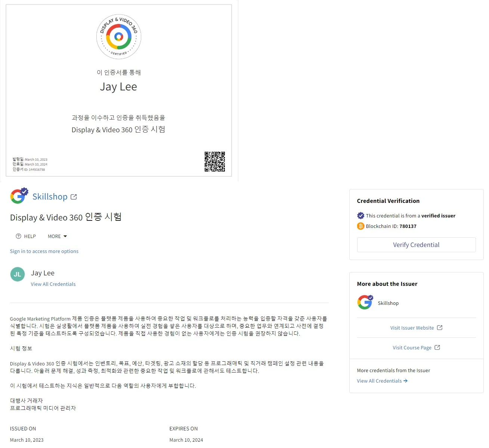489x448 pixels.
Task: Click the EXPIRES ON label
Action: [183, 429]
